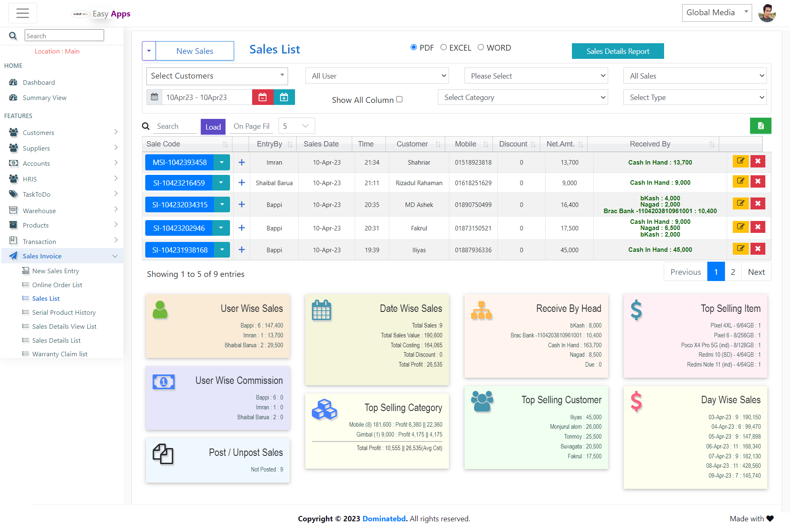Click the sidebar search magnifier icon
This screenshot has width=790, height=532.
click(12, 35)
